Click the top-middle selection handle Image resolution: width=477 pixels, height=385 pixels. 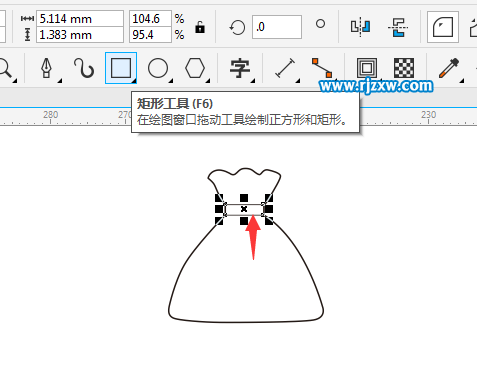244,198
